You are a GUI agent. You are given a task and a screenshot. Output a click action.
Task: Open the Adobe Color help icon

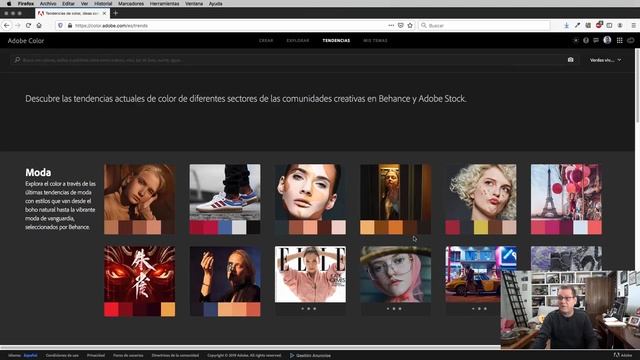click(586, 40)
